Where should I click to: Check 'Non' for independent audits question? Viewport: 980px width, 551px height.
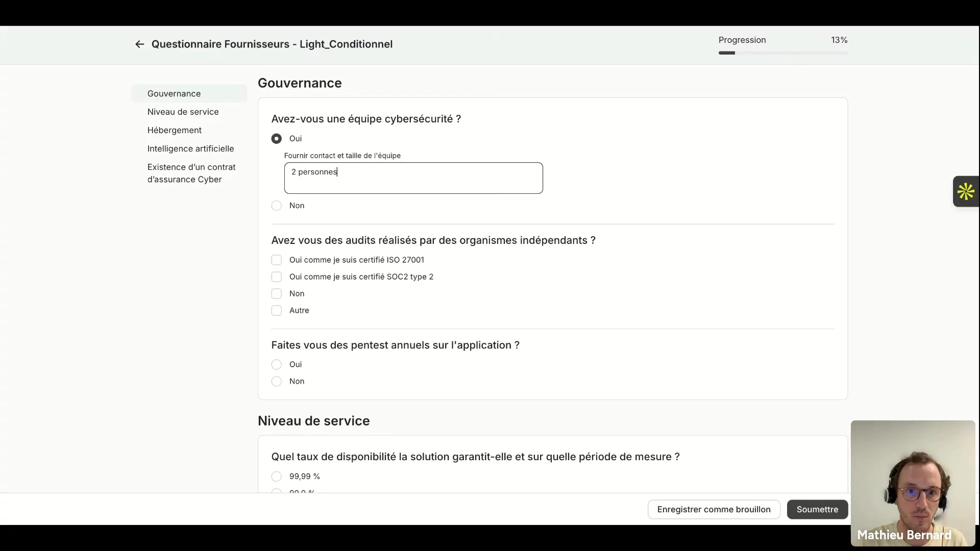click(x=276, y=294)
